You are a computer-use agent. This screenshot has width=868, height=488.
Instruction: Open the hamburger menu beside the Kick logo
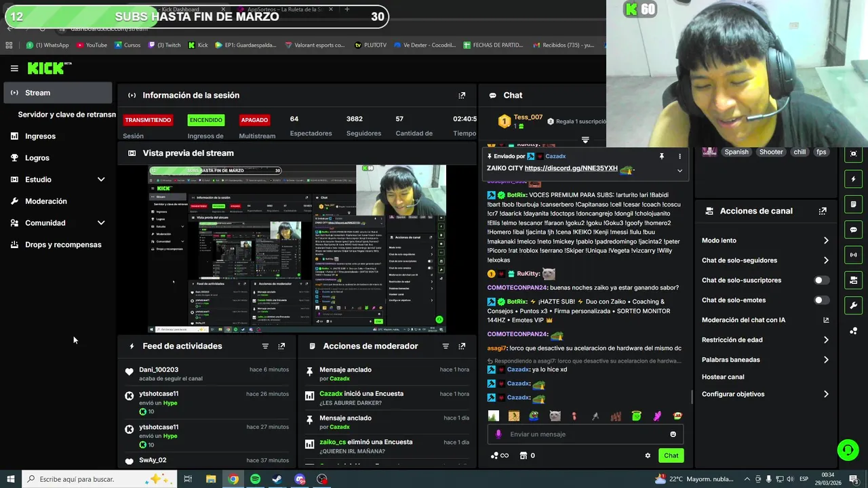pos(14,68)
